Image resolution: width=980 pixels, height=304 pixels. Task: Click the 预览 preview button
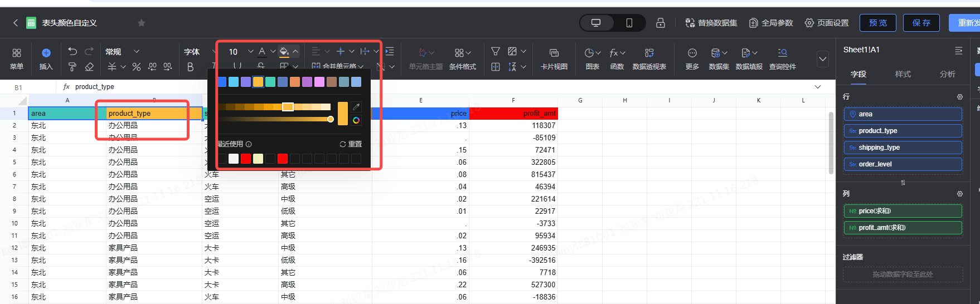coord(877,23)
